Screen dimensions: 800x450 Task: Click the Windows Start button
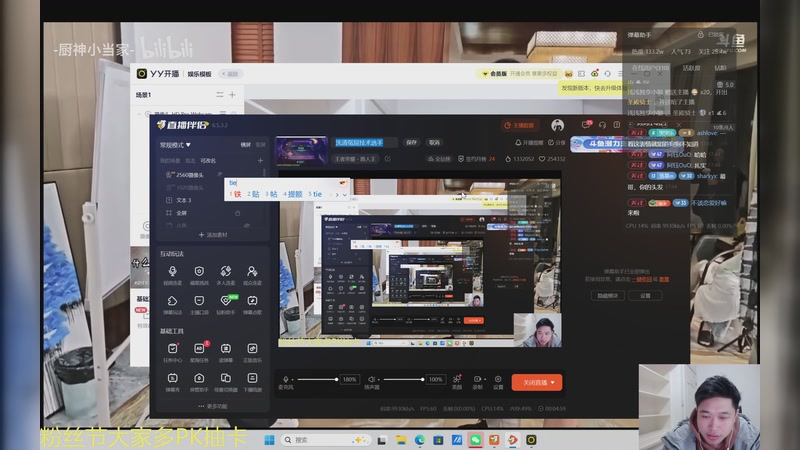click(269, 440)
